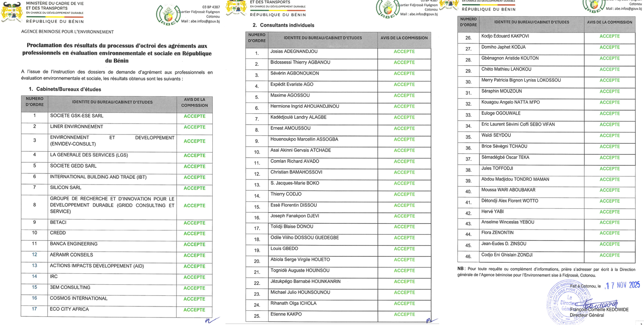Click the coat of arms on the second page

click(x=236, y=7)
